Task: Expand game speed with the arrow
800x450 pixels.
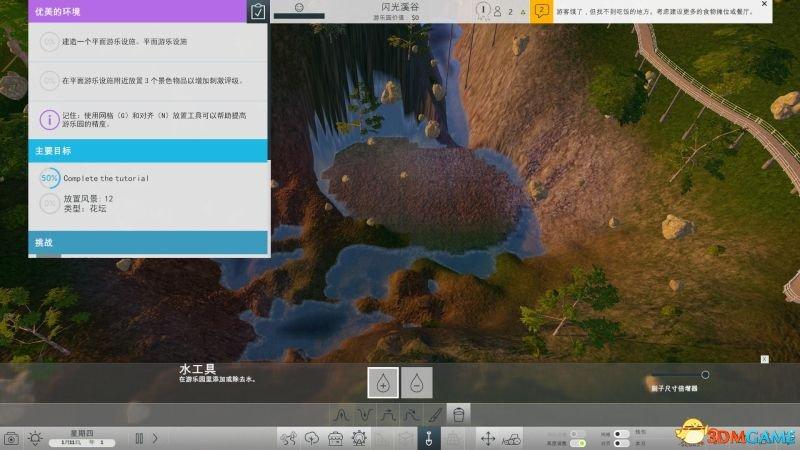Action: tap(155, 438)
